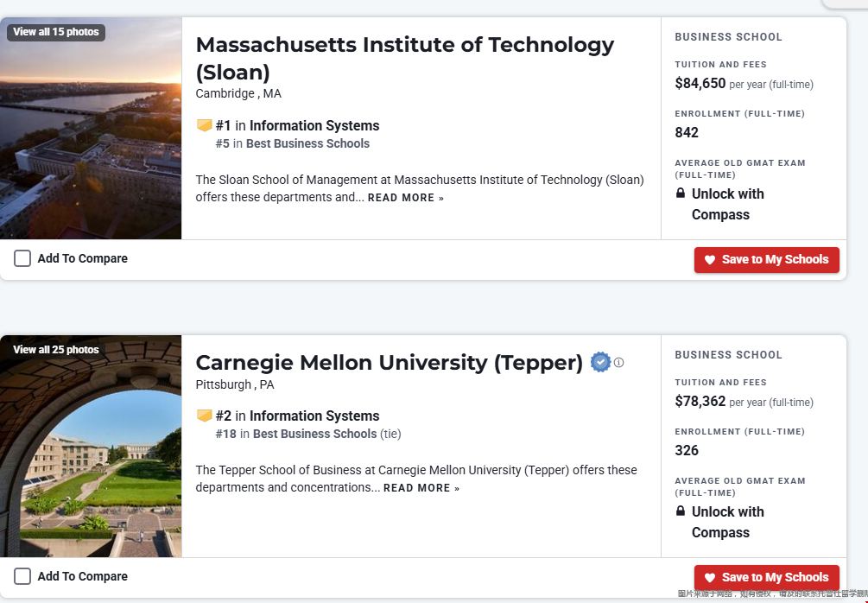The image size is (868, 603).
Task: Expand Tepper description with READ MORE
Action: tap(421, 488)
